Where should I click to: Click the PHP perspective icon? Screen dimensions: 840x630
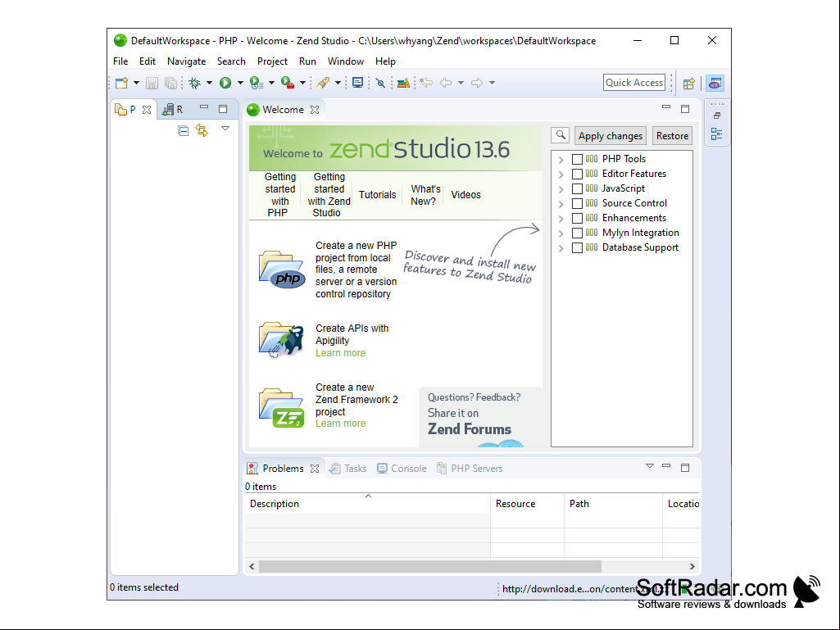715,84
